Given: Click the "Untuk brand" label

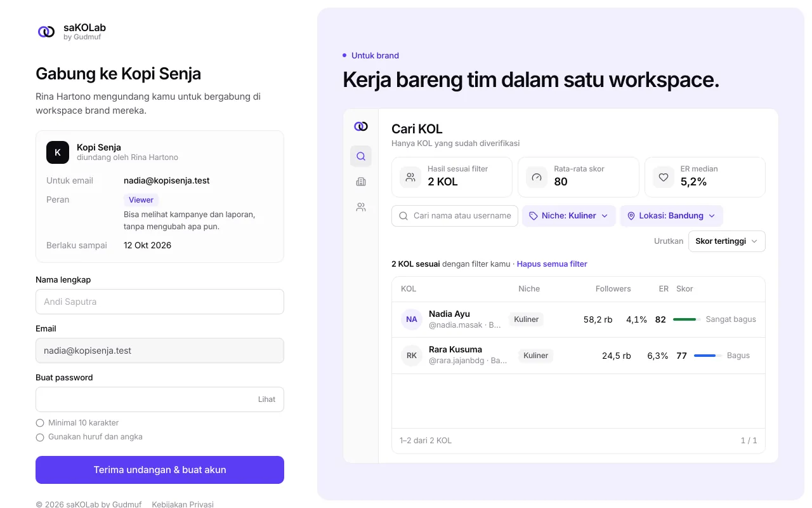Looking at the screenshot, I should pos(375,56).
